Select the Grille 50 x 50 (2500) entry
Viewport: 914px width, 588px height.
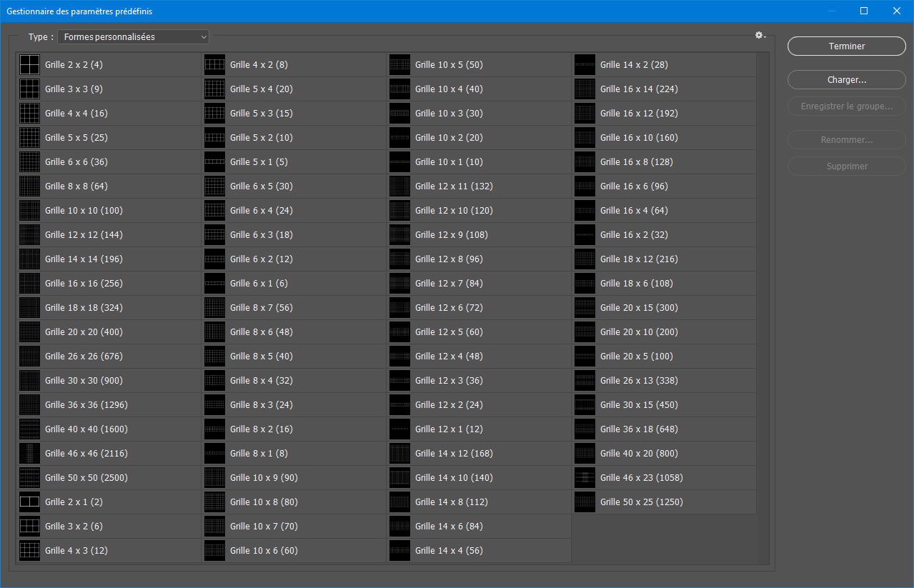pos(86,478)
